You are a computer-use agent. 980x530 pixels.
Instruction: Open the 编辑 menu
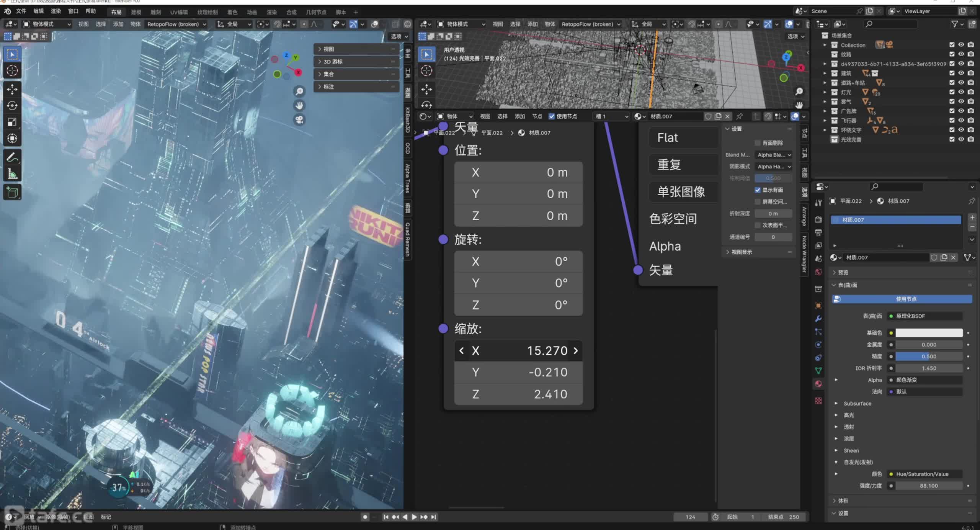click(x=38, y=11)
